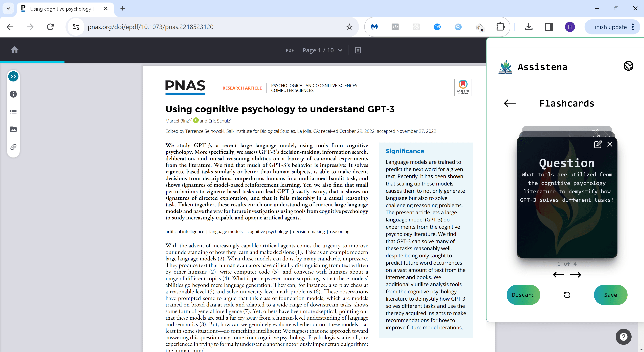The height and width of the screenshot is (352, 644).
Task: Click the decision-making keyword
Action: 309,231
